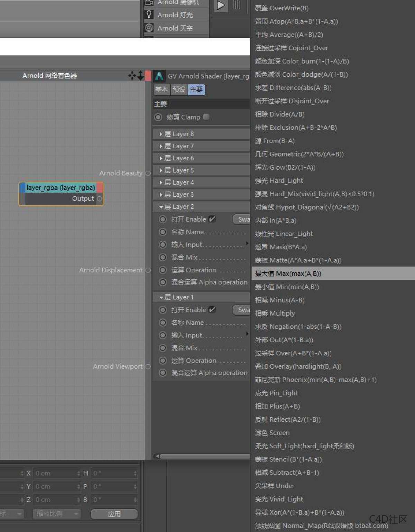Click the red square in shader editor header
The width and height of the screenshot is (415, 532).
pos(148,76)
